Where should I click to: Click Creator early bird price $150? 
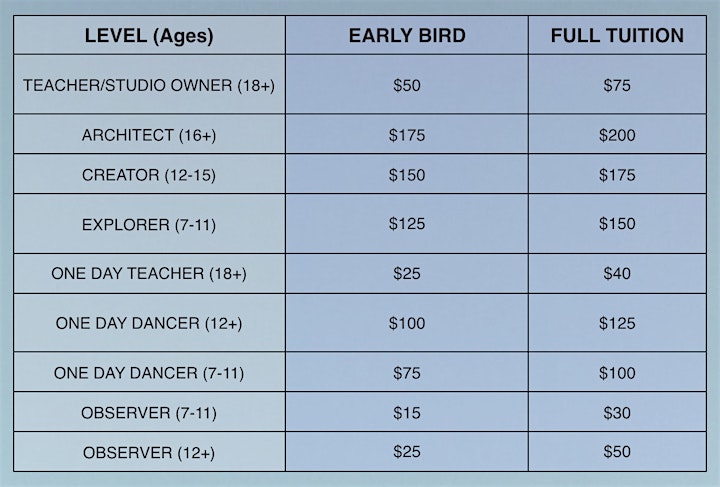pyautogui.click(x=407, y=175)
